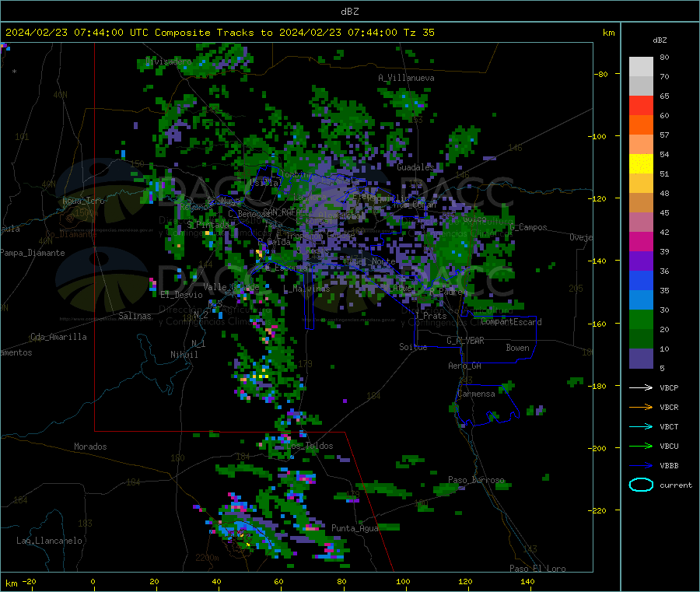700x592 pixels.
Task: Click the 'L_Malvinas' map label
Action: pyautogui.click(x=306, y=289)
